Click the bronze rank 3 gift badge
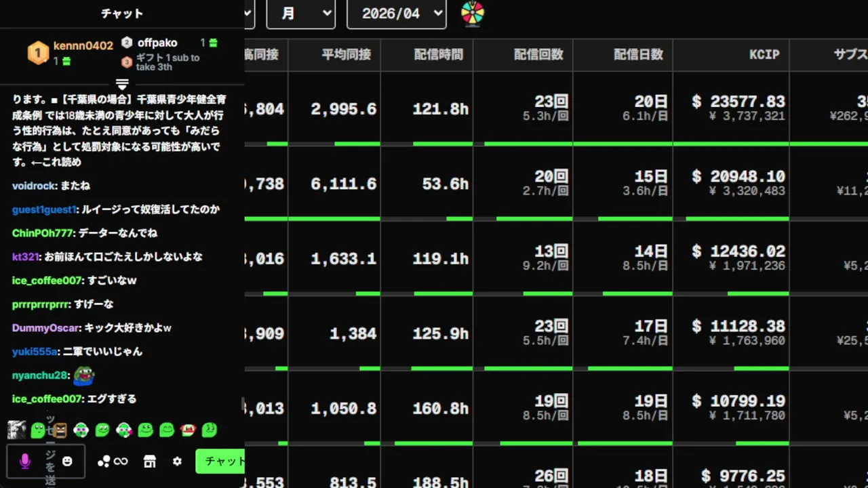The image size is (868, 488). tap(127, 62)
